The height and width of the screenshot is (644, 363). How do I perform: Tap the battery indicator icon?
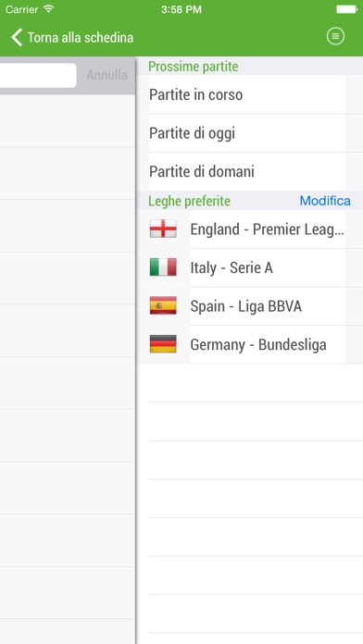tap(346, 9)
